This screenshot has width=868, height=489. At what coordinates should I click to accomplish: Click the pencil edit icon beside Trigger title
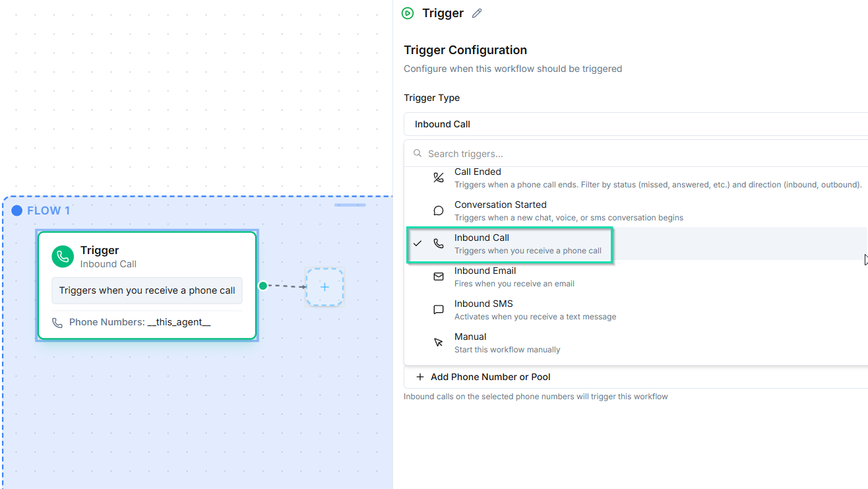(x=477, y=13)
